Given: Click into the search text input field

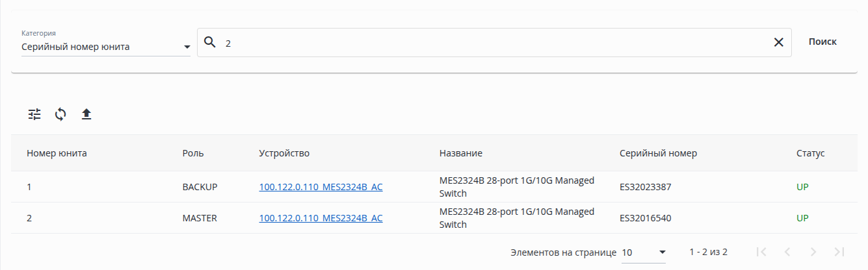Looking at the screenshot, I should pos(494,43).
